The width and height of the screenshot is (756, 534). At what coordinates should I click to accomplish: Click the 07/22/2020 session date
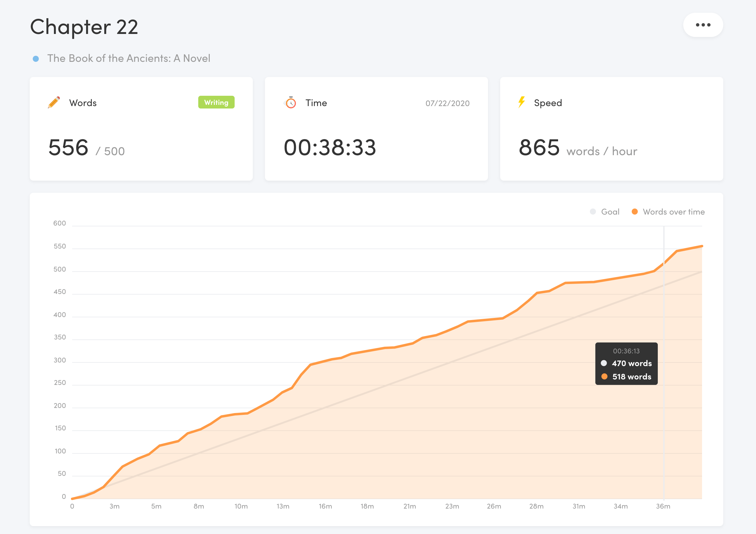coord(447,103)
